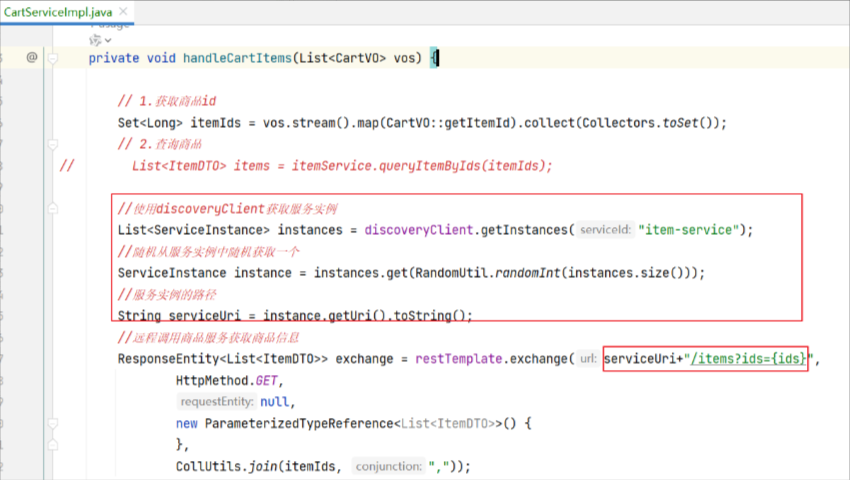Click the 'getInstances' method call
The height and width of the screenshot is (480, 850).
point(524,230)
